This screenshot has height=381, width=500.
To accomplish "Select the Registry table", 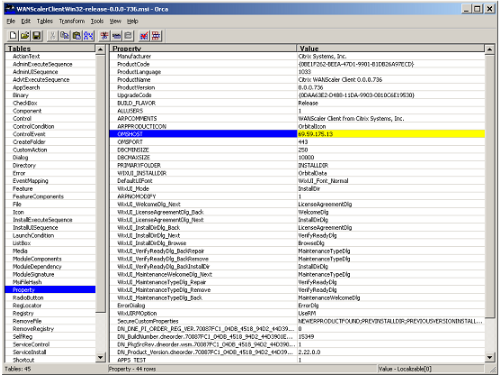I will tap(23, 313).
